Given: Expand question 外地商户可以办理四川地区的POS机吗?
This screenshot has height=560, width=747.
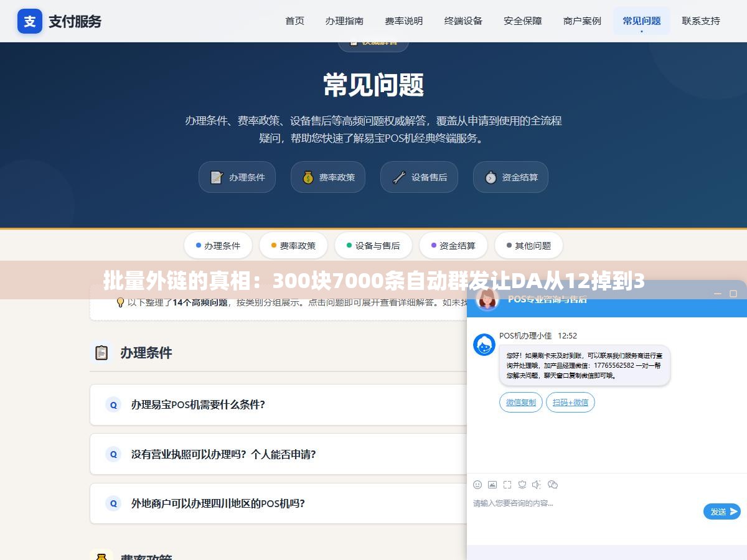Looking at the screenshot, I should pyautogui.click(x=278, y=504).
